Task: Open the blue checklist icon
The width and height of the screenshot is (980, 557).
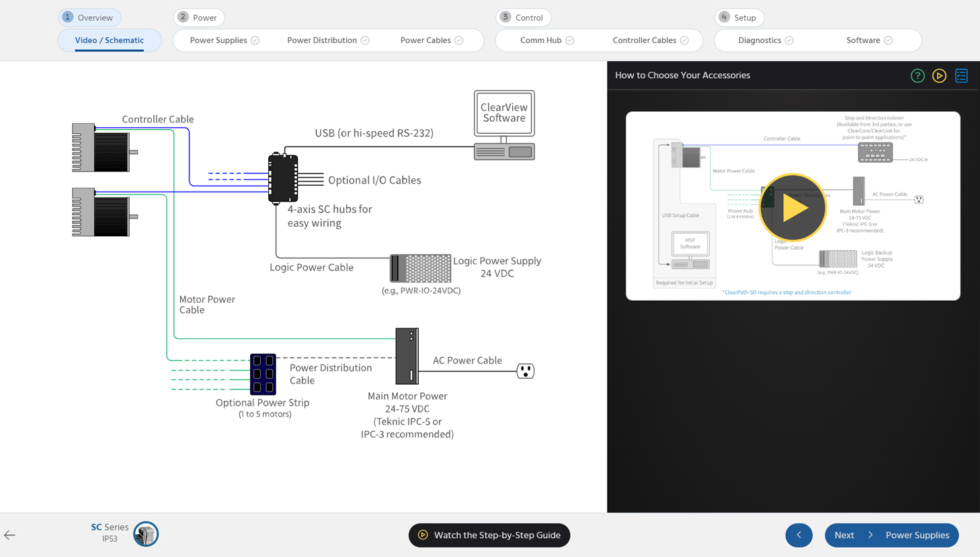Action: [961, 76]
